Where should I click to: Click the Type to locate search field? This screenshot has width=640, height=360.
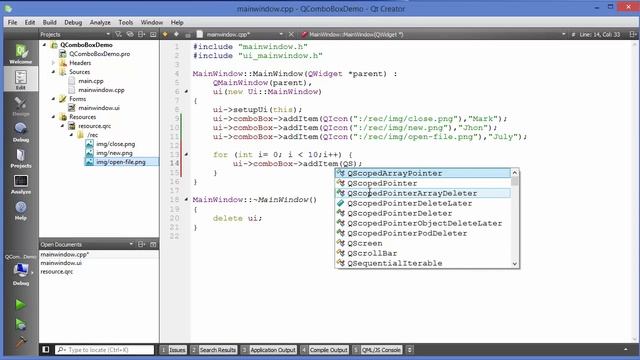pyautogui.click(x=104, y=350)
